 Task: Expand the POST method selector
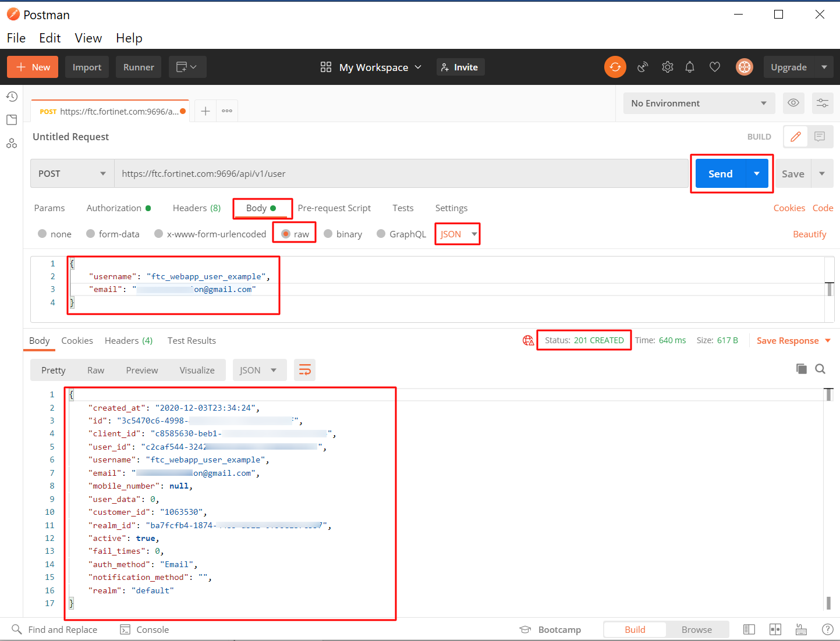coord(72,173)
